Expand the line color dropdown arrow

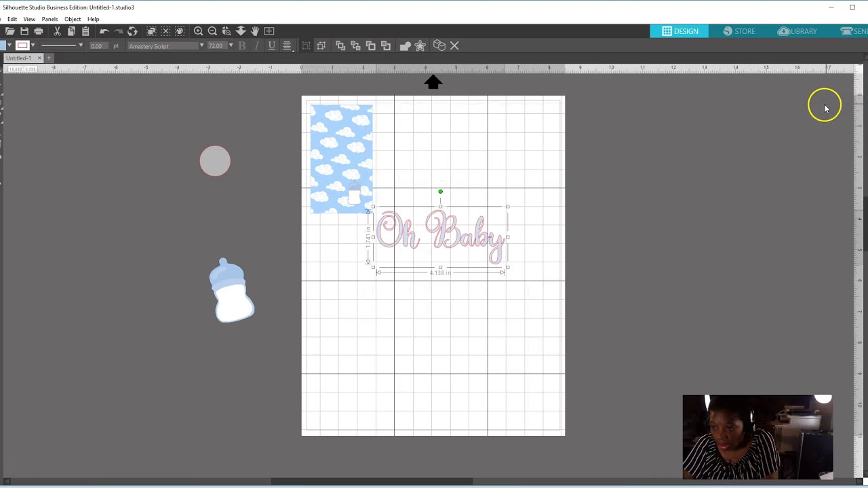[32, 46]
